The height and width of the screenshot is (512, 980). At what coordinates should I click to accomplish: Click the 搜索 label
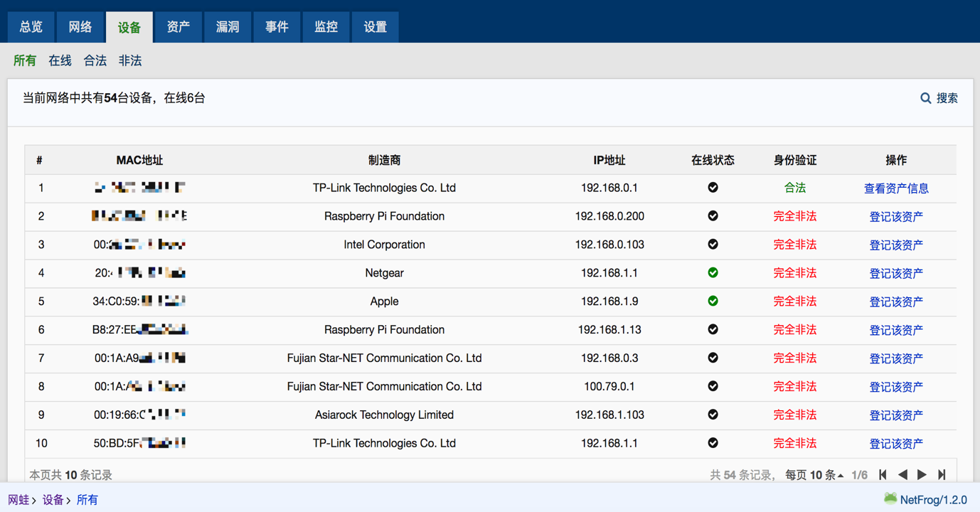coord(947,98)
